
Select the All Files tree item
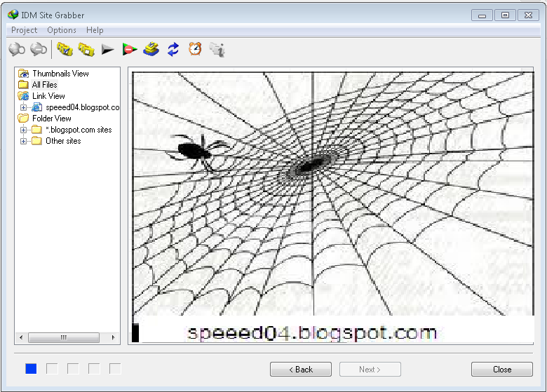coord(45,85)
